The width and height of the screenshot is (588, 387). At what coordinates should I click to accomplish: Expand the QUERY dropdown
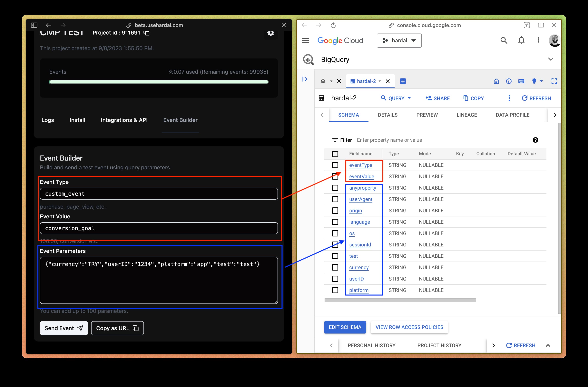click(x=409, y=98)
